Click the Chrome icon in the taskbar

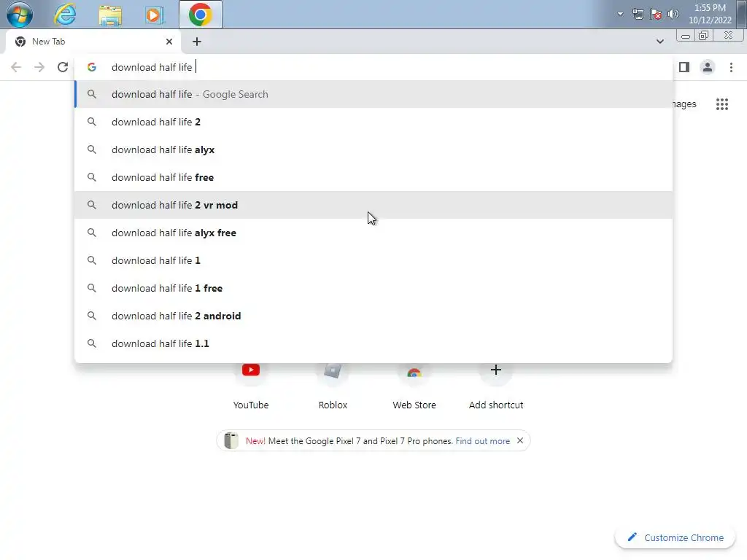(x=200, y=15)
